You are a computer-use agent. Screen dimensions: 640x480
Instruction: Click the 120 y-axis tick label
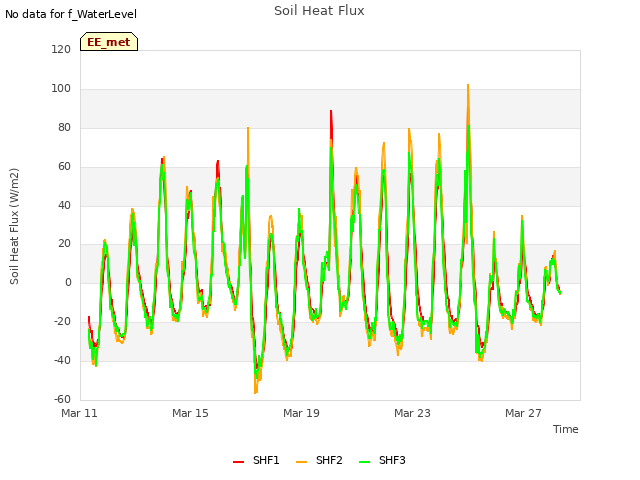tap(61, 49)
